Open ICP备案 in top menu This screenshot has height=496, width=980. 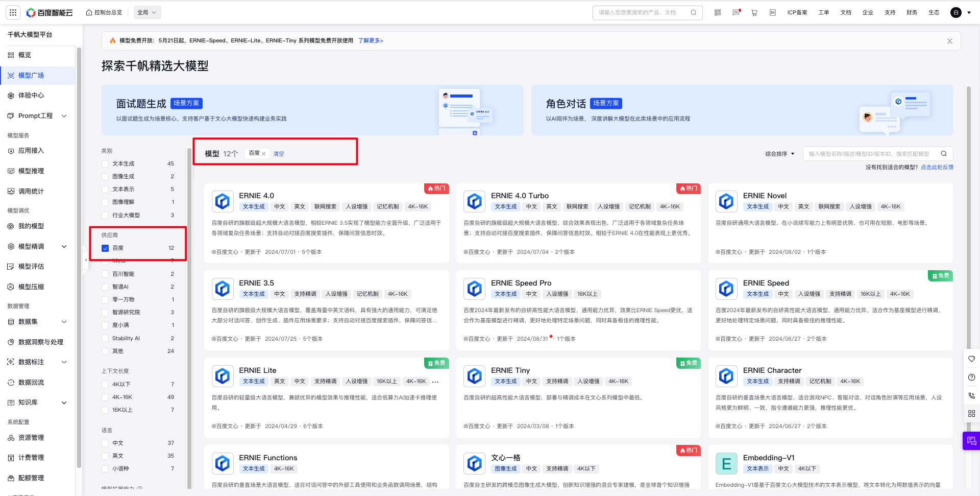[797, 12]
